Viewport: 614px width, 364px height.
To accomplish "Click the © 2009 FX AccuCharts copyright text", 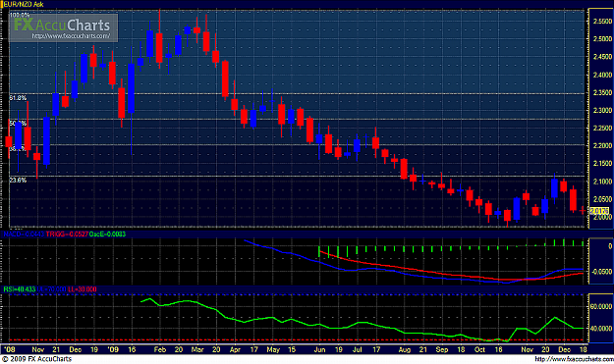I will point(36,359).
